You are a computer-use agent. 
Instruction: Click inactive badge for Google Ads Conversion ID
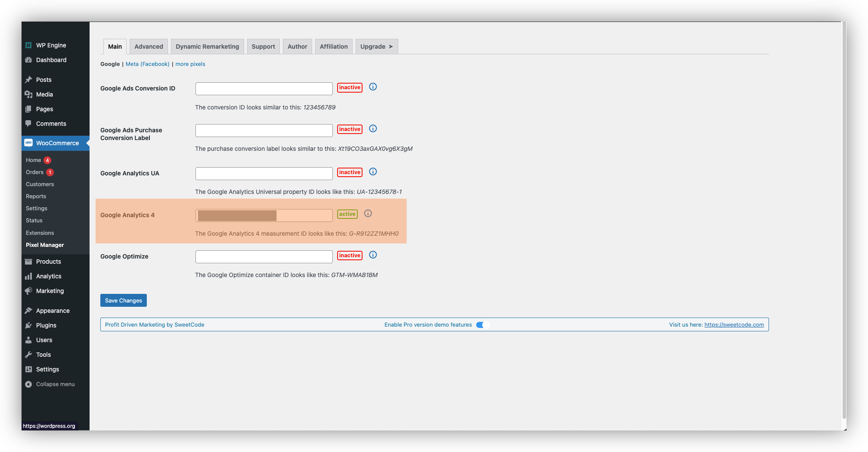pos(350,87)
